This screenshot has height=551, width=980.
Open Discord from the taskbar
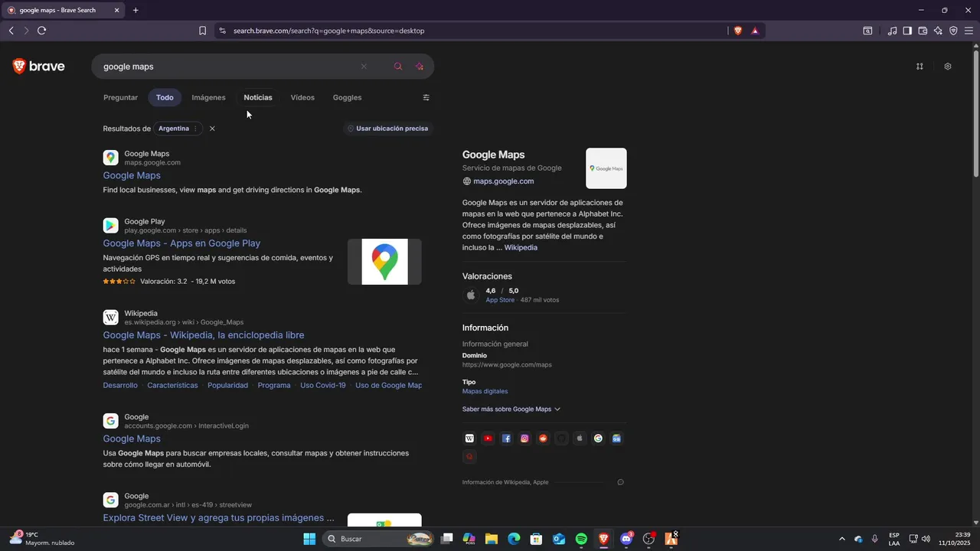click(x=626, y=539)
